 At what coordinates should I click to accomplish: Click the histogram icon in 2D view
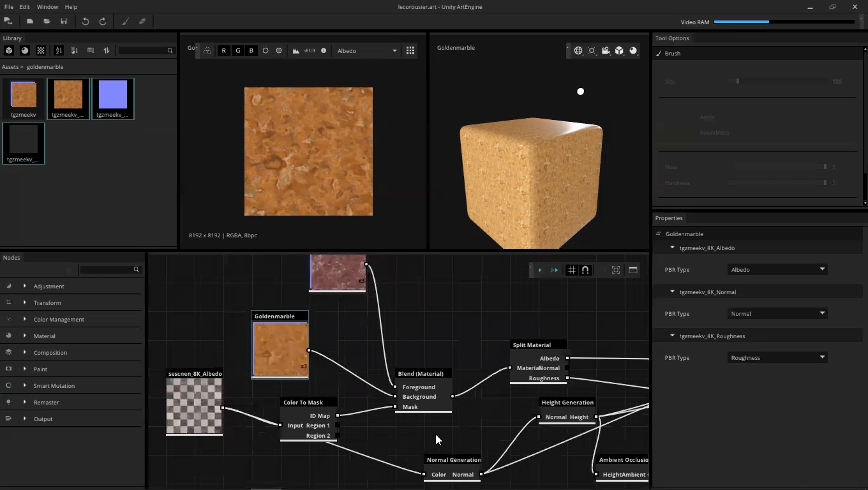click(x=296, y=50)
